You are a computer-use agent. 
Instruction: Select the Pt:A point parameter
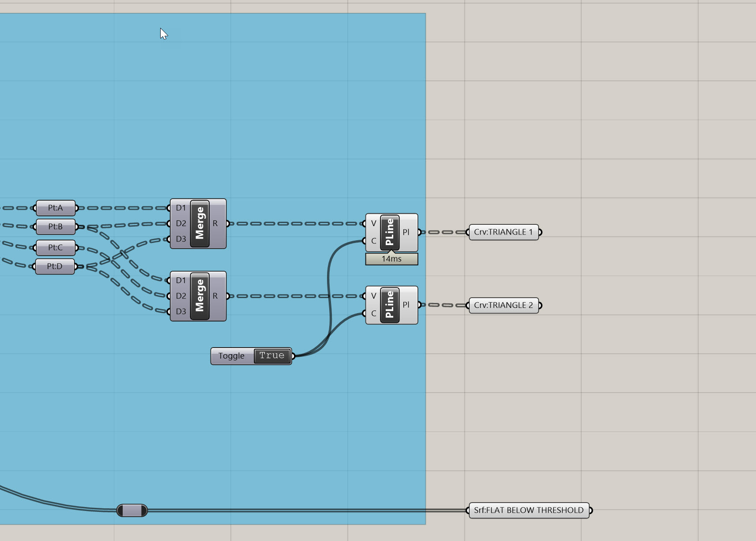pyautogui.click(x=56, y=208)
